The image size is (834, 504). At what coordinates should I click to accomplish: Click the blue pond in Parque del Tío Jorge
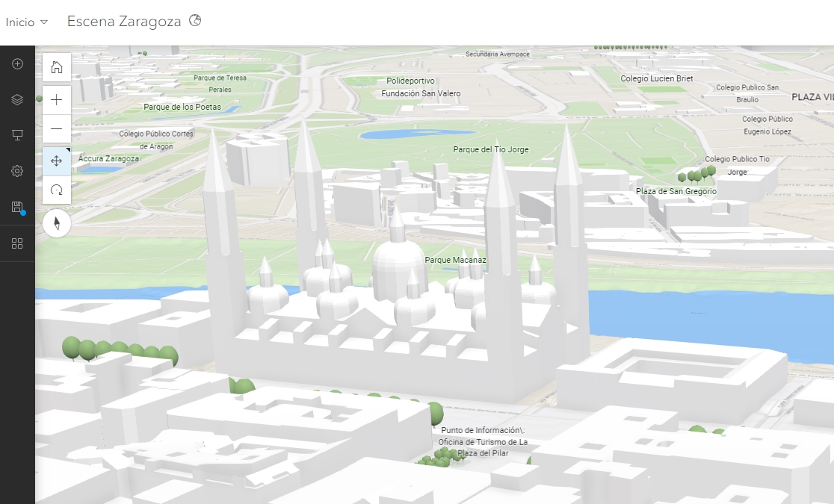(416, 134)
